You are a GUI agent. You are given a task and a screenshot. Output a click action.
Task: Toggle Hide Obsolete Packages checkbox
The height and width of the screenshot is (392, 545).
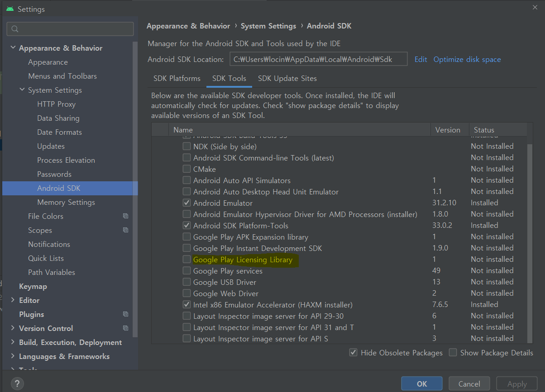354,353
